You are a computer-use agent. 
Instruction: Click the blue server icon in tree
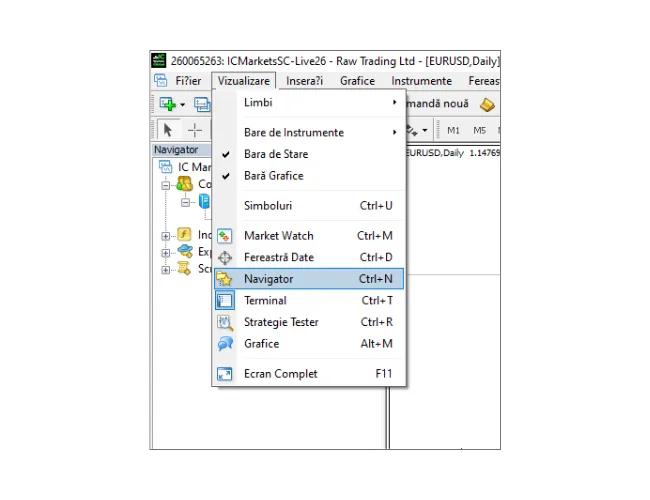click(x=204, y=201)
